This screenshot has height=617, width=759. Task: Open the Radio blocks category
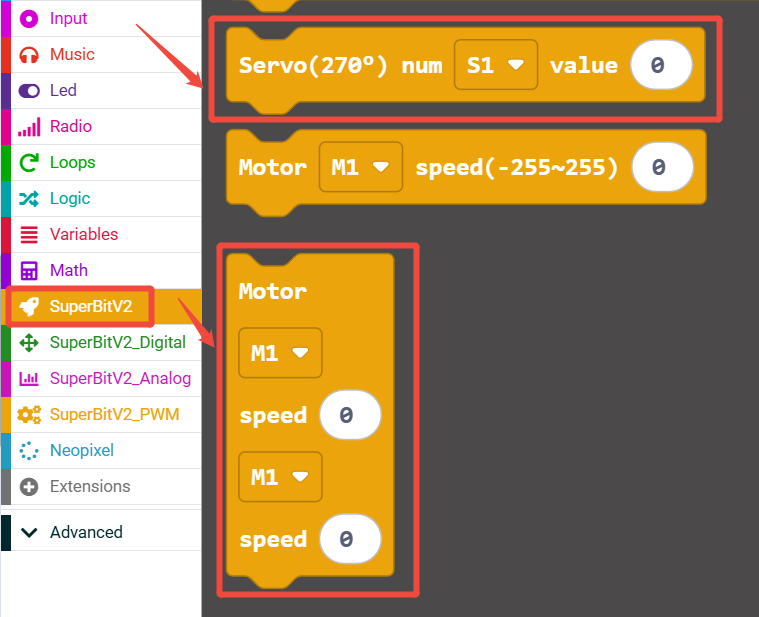click(x=101, y=127)
